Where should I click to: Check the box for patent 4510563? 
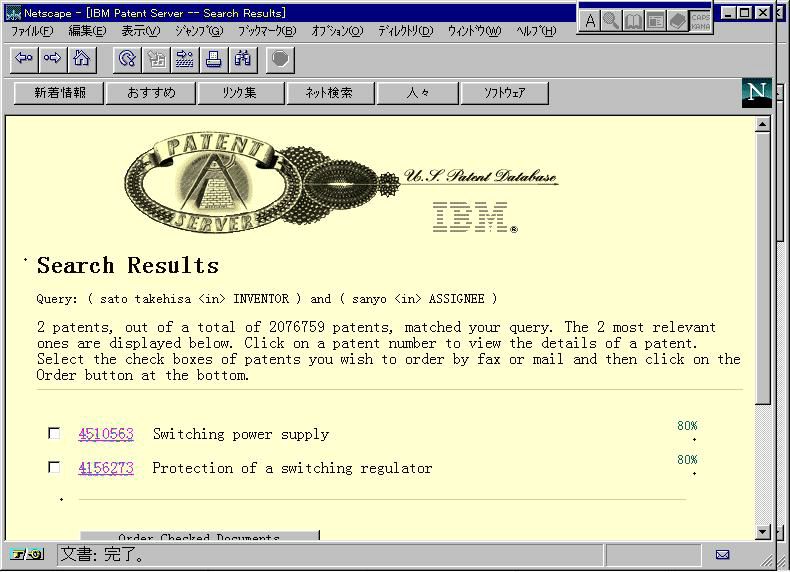54,434
